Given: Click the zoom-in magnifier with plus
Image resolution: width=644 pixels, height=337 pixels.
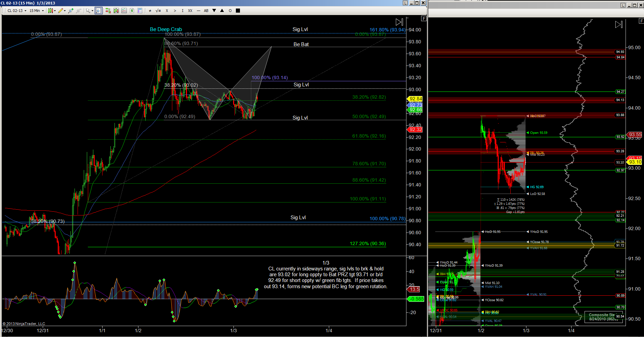Looking at the screenshot, I should (70, 11).
